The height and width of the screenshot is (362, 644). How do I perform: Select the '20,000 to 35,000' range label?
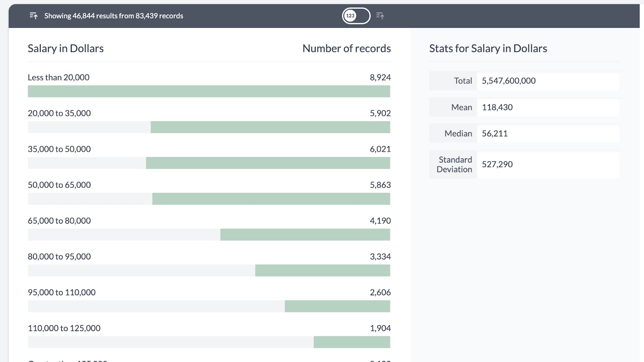point(59,113)
